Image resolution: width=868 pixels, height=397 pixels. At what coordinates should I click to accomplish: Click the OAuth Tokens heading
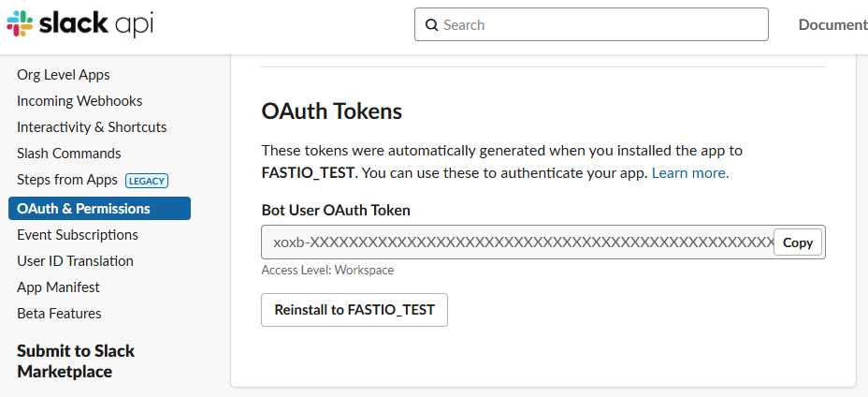coord(332,111)
